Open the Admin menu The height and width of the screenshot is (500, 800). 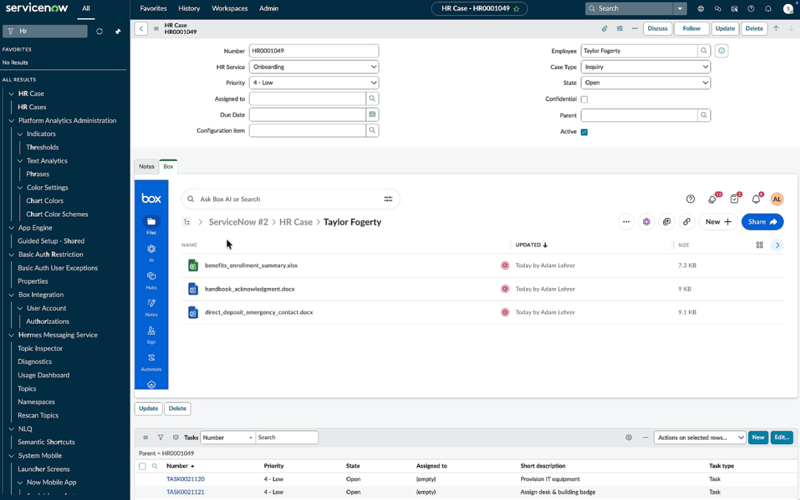click(x=268, y=9)
